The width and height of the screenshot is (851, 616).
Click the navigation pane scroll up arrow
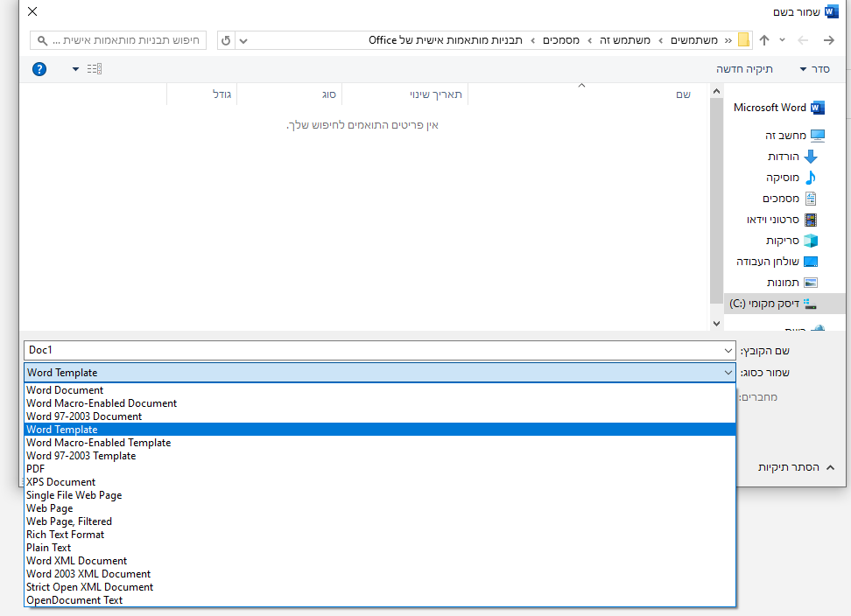click(716, 91)
